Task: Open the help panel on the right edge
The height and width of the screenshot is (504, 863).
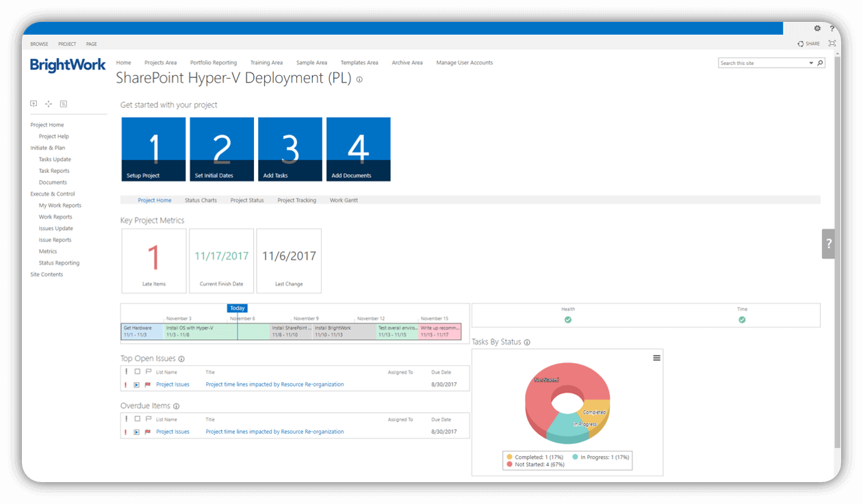Action: [828, 243]
